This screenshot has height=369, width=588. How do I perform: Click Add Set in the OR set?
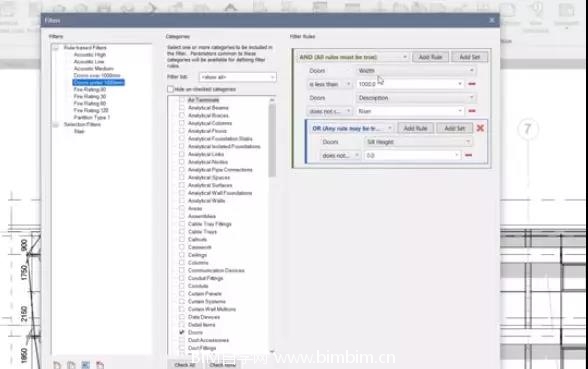coord(454,128)
